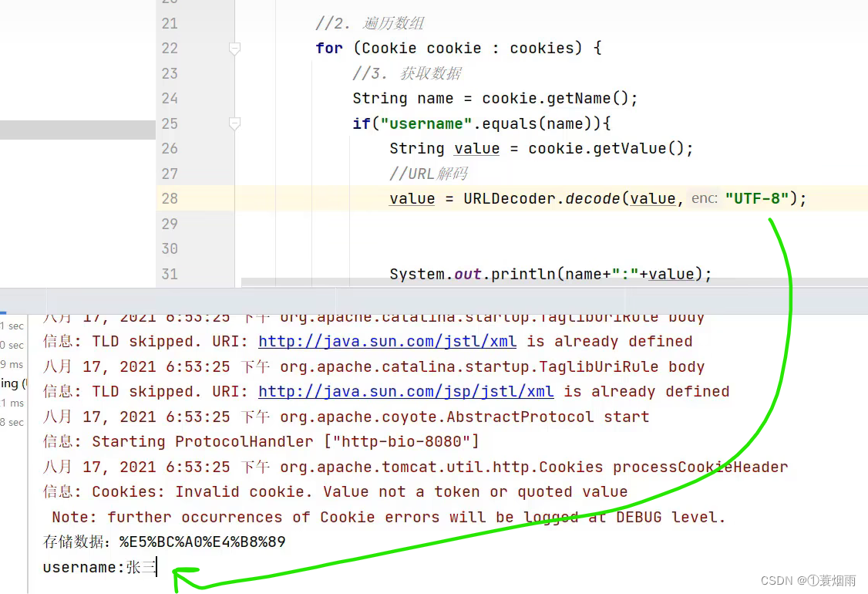
Task: Click the console output line username:张三
Action: tap(100, 567)
